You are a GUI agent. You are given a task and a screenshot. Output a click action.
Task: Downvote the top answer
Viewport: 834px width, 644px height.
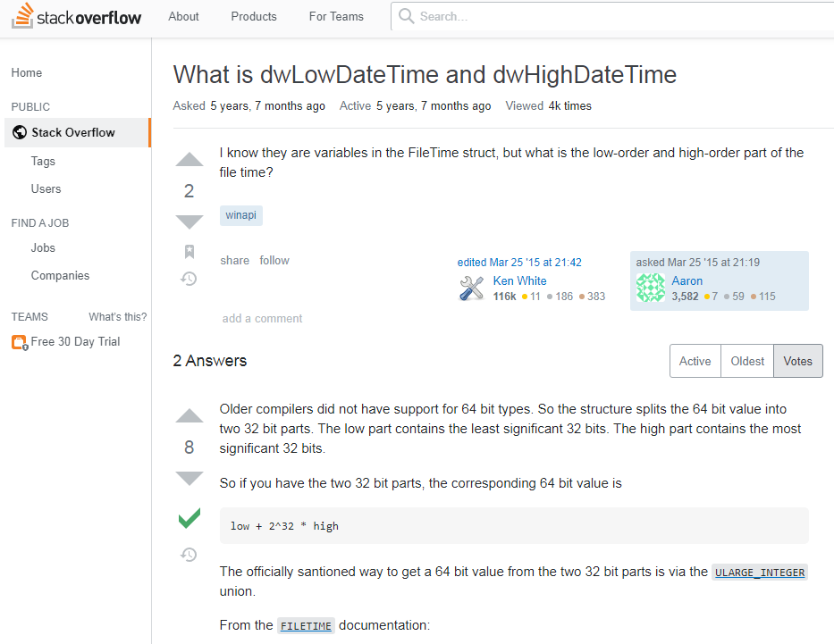tap(189, 478)
